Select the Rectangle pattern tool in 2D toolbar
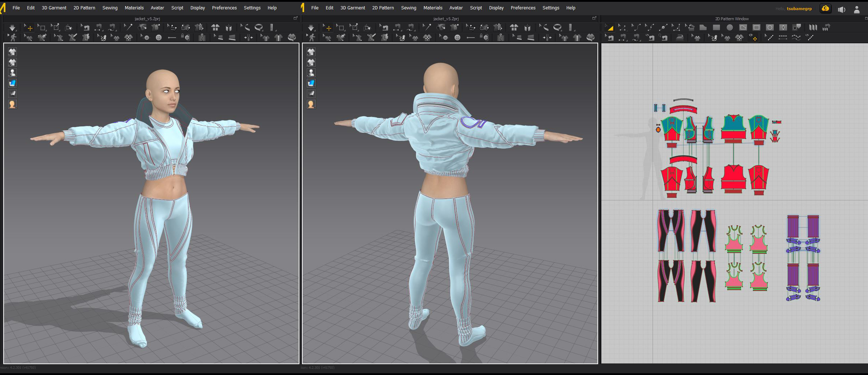868x375 pixels. point(716,27)
